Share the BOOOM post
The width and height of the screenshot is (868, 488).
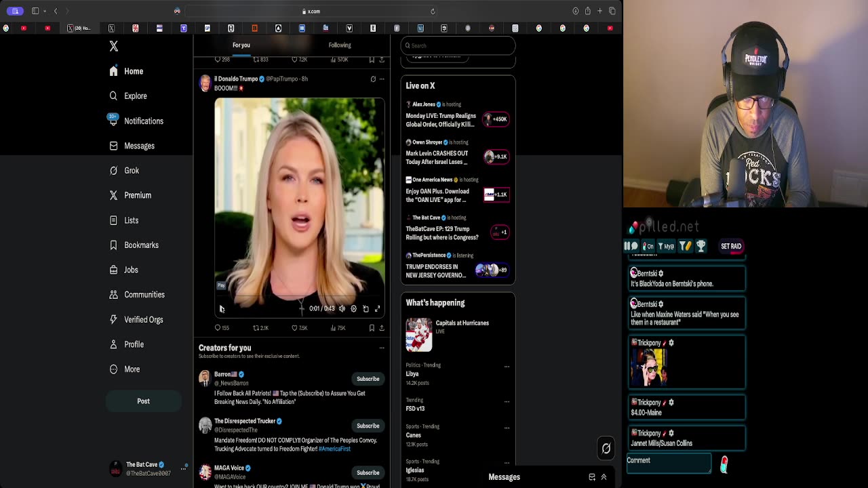point(382,328)
